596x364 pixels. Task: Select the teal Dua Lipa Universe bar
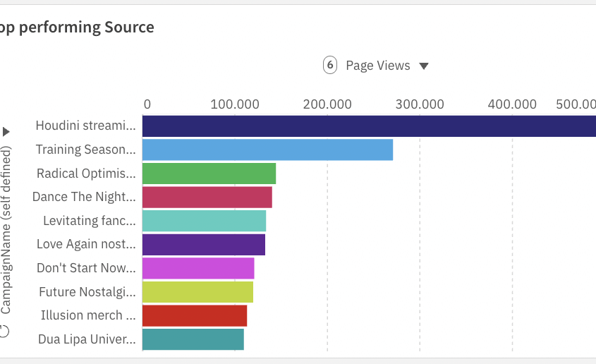pyautogui.click(x=193, y=339)
